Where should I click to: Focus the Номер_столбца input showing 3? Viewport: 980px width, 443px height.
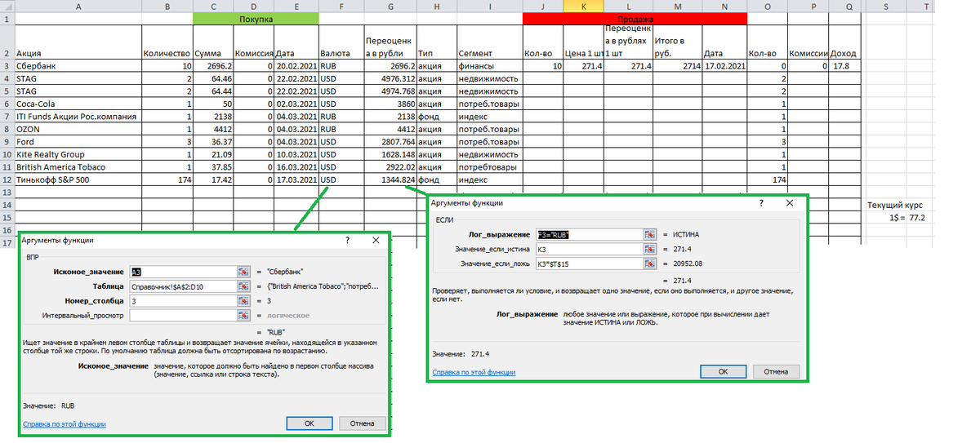(x=182, y=301)
